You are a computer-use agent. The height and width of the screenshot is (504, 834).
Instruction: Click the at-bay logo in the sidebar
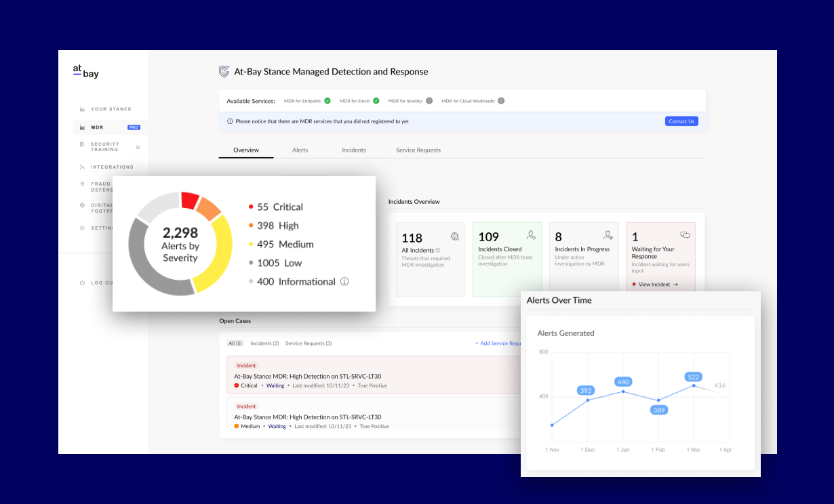tap(85, 71)
